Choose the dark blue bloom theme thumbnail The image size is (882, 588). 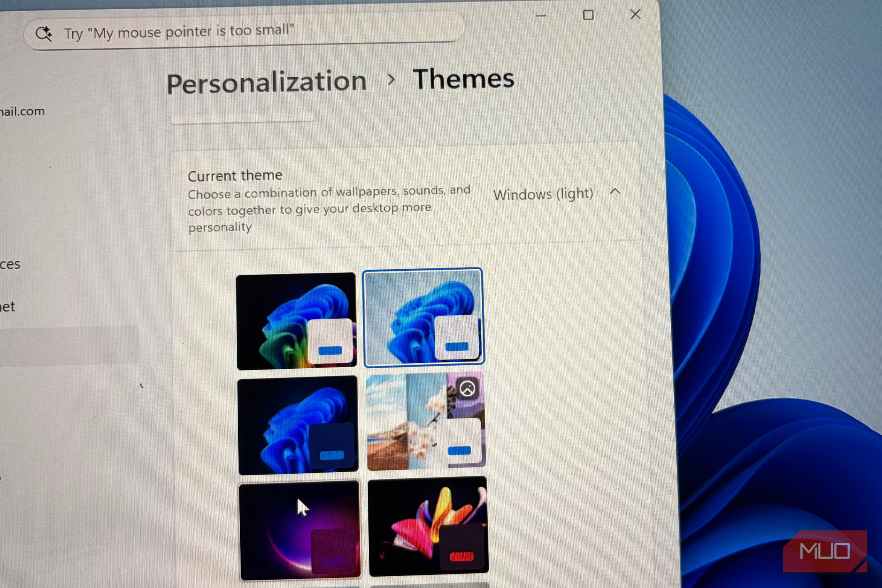pos(297,425)
